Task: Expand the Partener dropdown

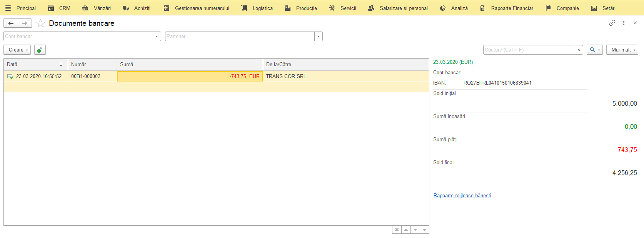Action: pyautogui.click(x=319, y=37)
